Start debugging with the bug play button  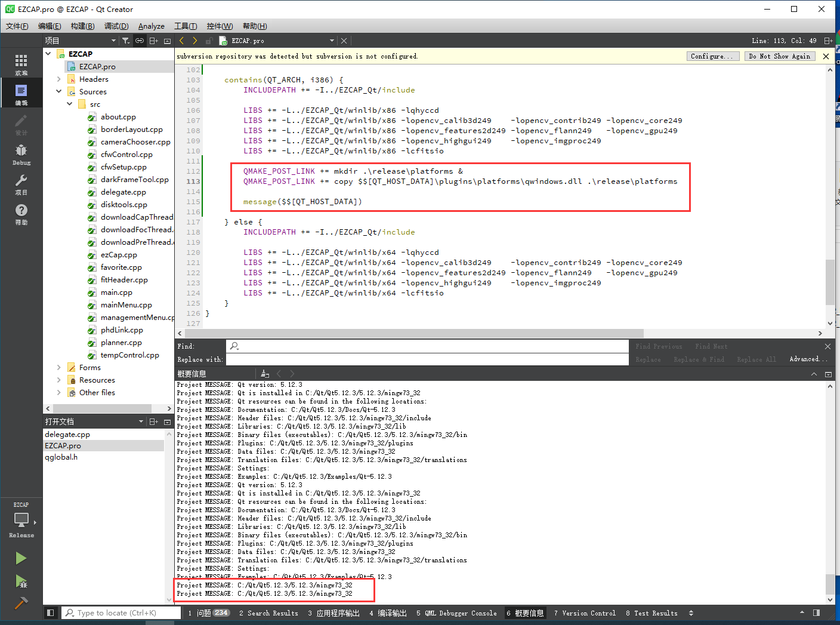(x=21, y=581)
